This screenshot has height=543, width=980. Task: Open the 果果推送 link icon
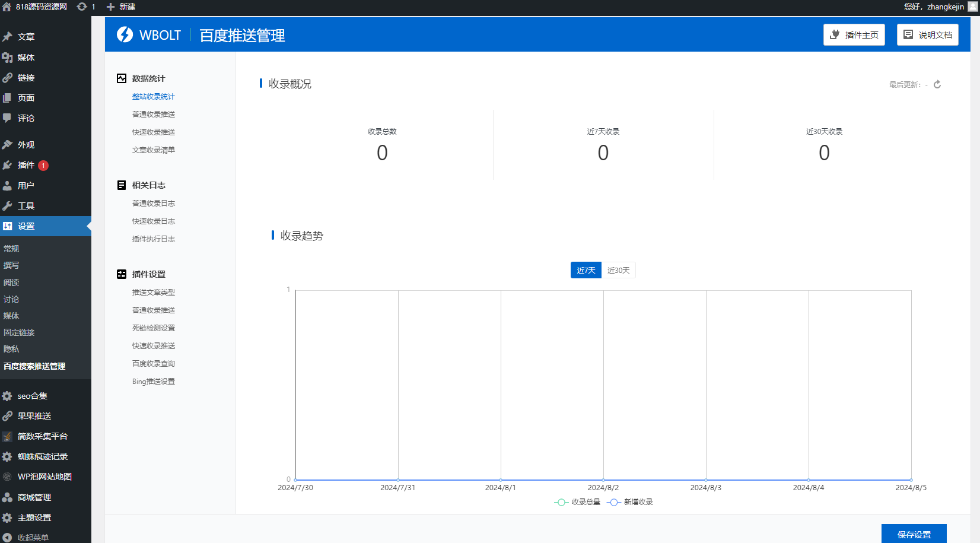(7, 416)
